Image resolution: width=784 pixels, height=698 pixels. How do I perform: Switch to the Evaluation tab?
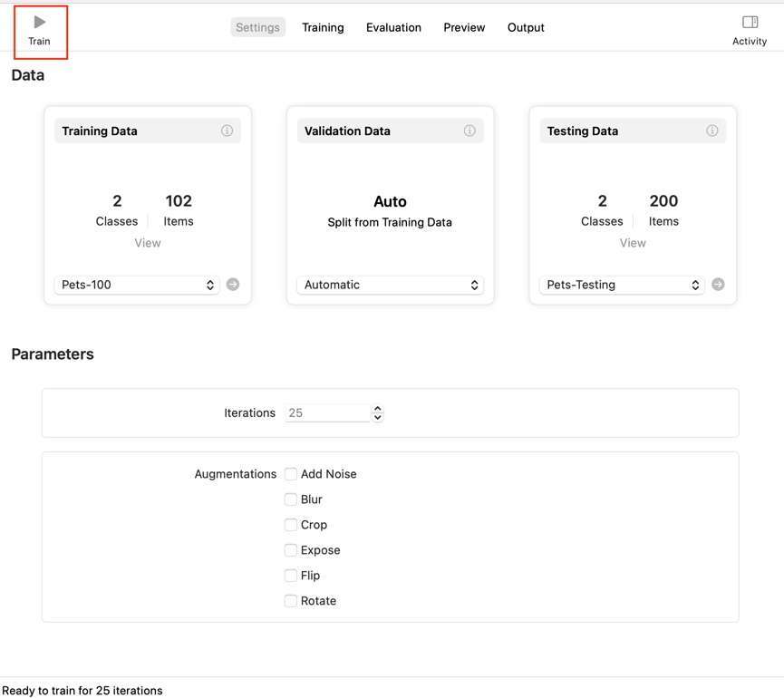(x=393, y=27)
